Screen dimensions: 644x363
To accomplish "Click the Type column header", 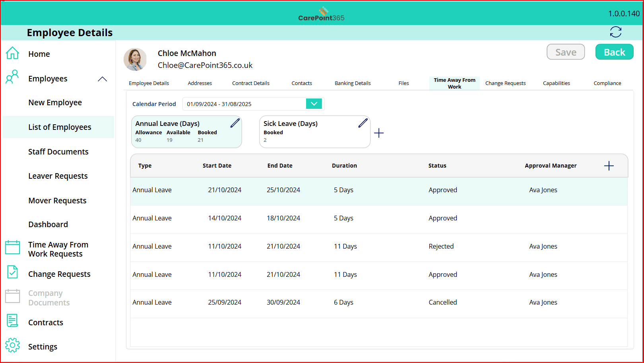I will 145,166.
